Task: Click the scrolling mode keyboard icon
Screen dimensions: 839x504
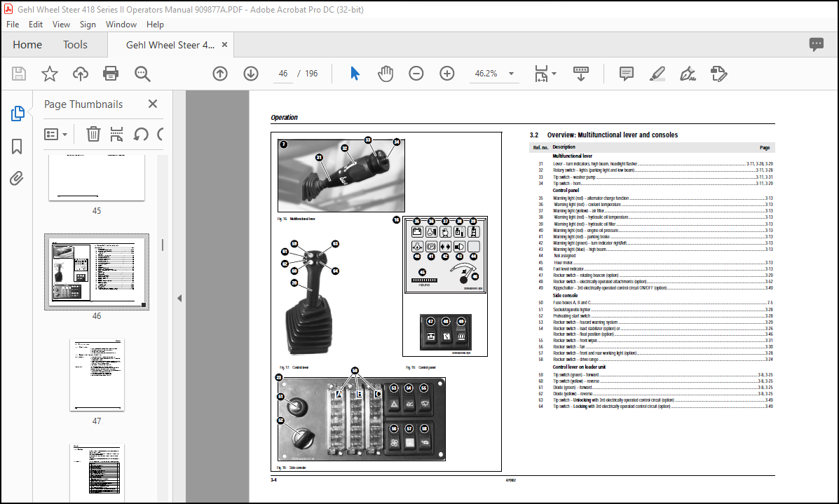Action: point(580,74)
